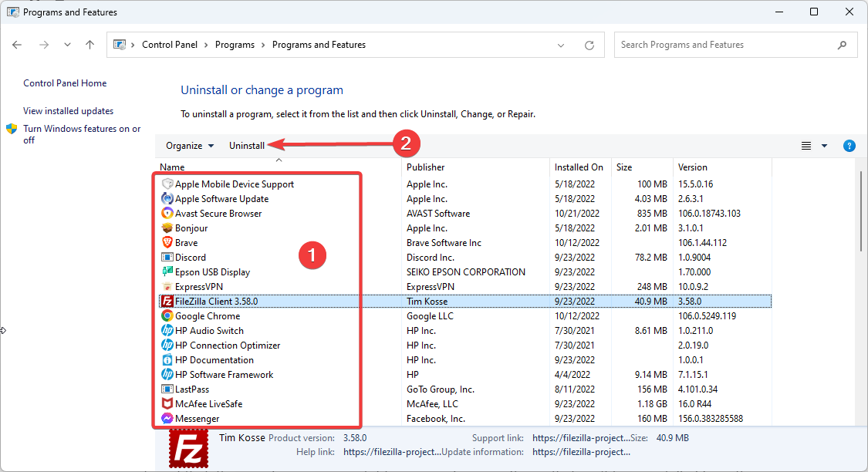Sort by the Name column header
The height and width of the screenshot is (472, 868).
(279, 167)
